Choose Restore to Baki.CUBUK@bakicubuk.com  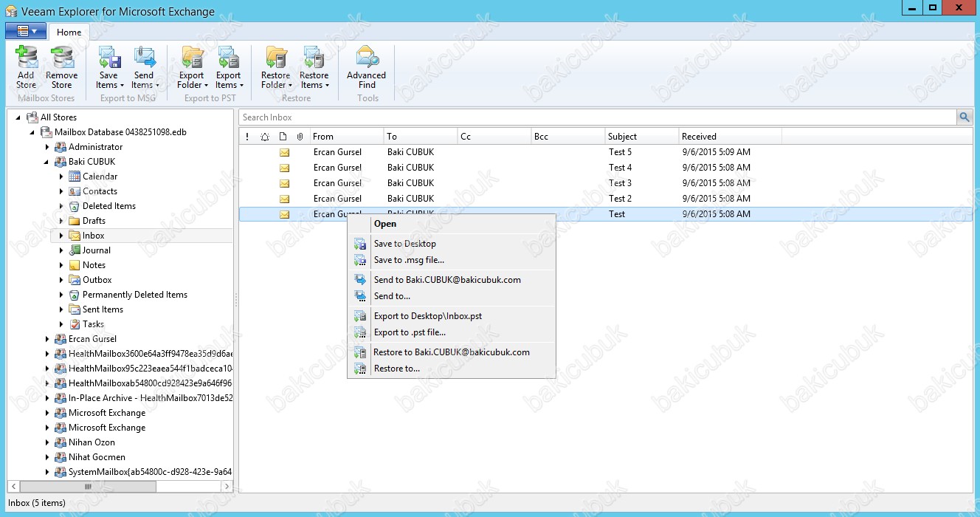452,352
